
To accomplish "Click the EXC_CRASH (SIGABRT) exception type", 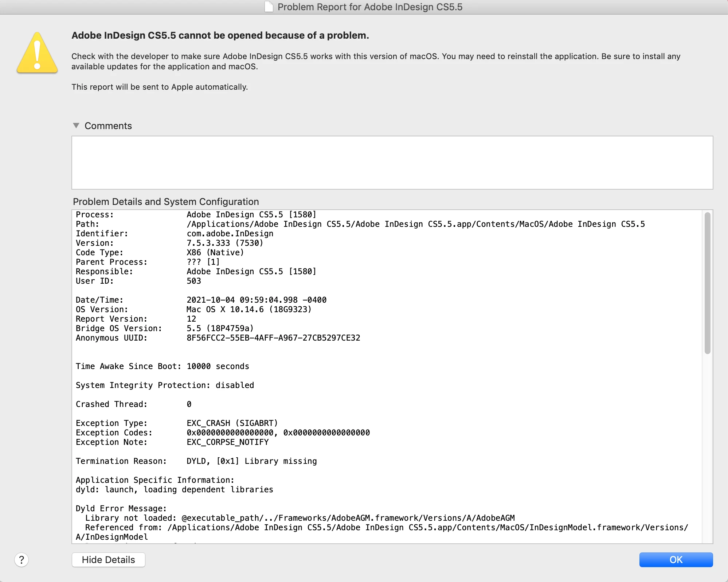I will [x=232, y=423].
